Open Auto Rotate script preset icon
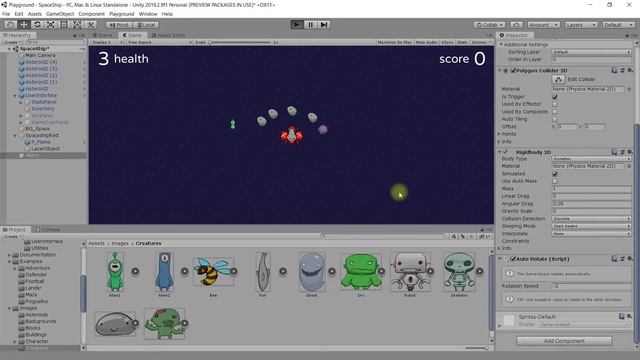 (622, 258)
